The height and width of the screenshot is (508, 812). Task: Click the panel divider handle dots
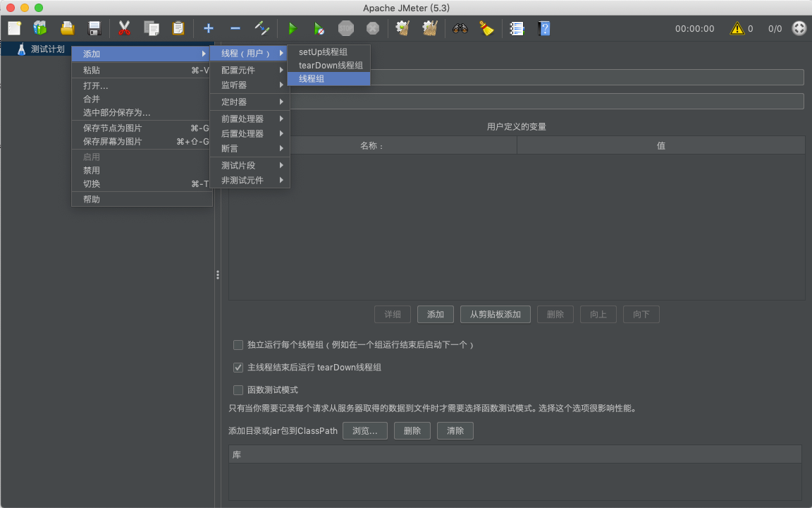[218, 274]
